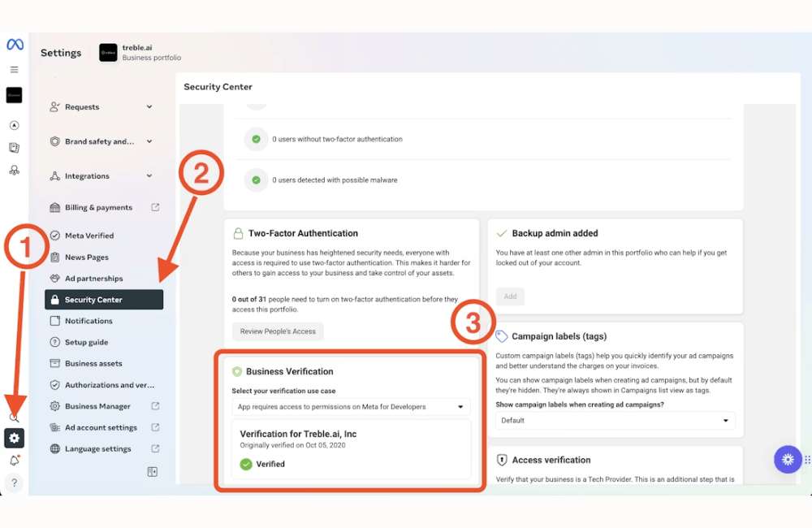Click the Meta logo icon
Image resolution: width=812 pixels, height=528 pixels.
(15, 45)
